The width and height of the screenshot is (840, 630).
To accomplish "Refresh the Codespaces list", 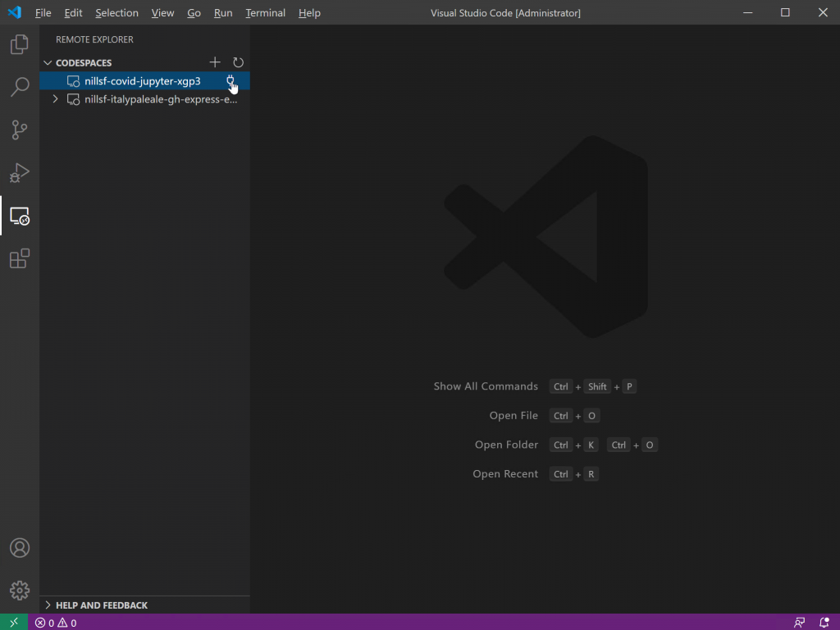I will click(x=238, y=62).
